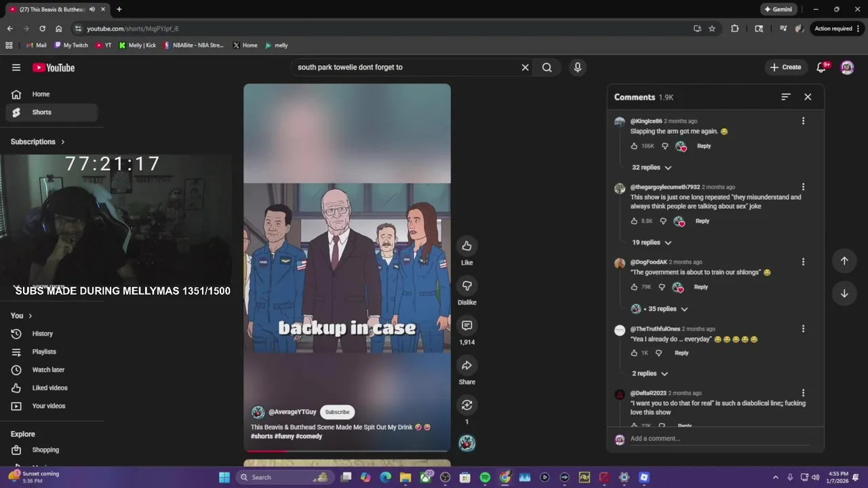
Task: Expand the Subscriptions section
Action: point(38,142)
